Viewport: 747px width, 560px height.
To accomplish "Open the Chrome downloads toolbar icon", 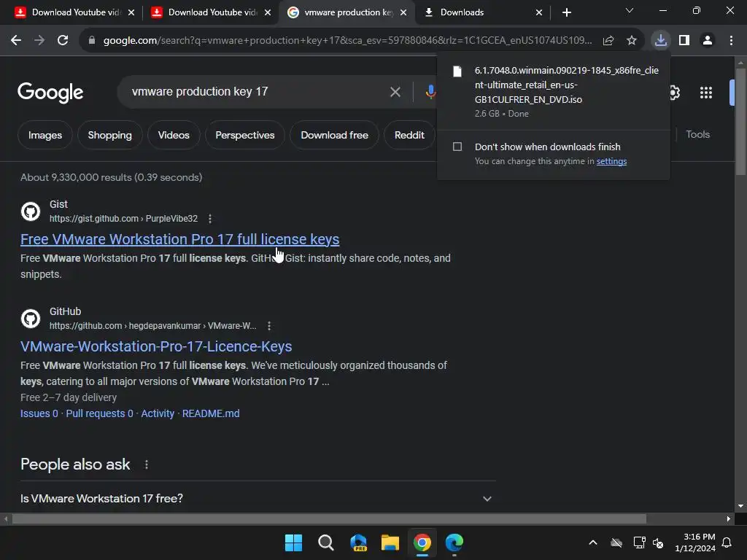I will click(x=660, y=41).
